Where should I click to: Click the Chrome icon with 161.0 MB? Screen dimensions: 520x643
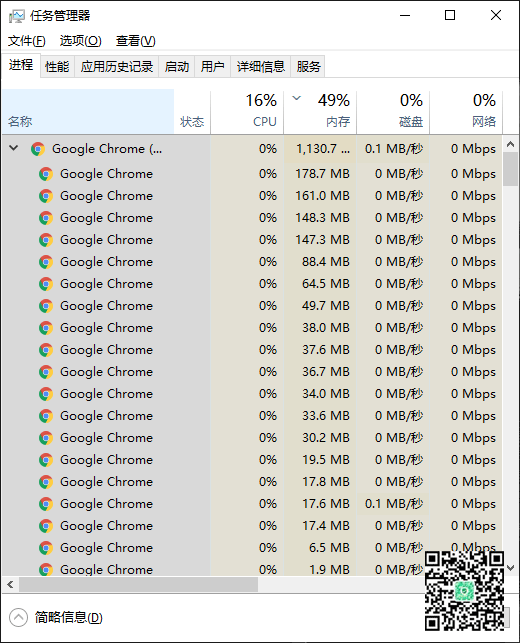coord(46,196)
